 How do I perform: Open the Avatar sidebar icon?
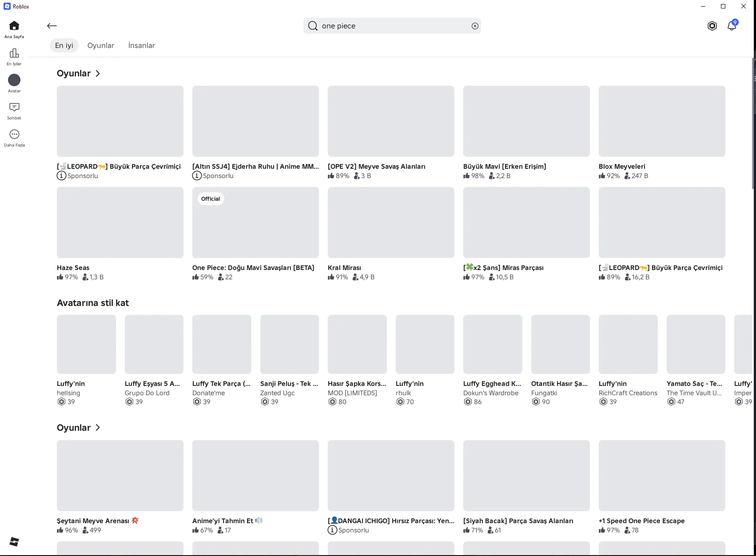click(14, 80)
